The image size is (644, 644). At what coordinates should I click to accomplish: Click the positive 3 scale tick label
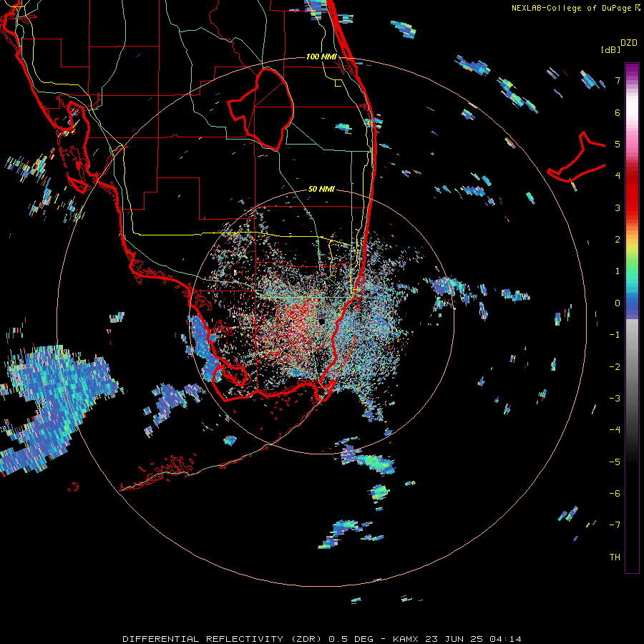[618, 208]
